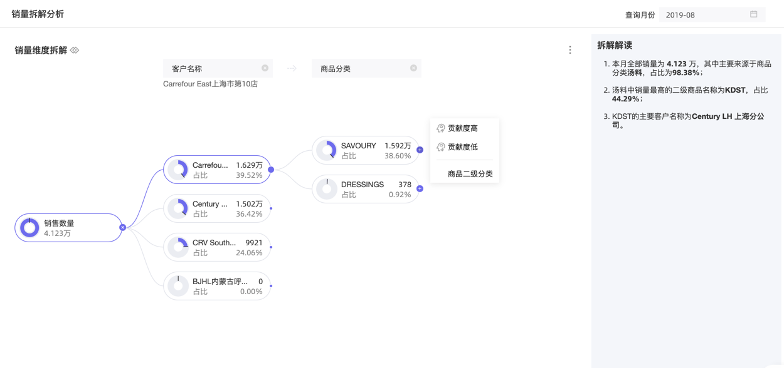Click the BJHL node donut chart
784x368 pixels.
point(178,286)
